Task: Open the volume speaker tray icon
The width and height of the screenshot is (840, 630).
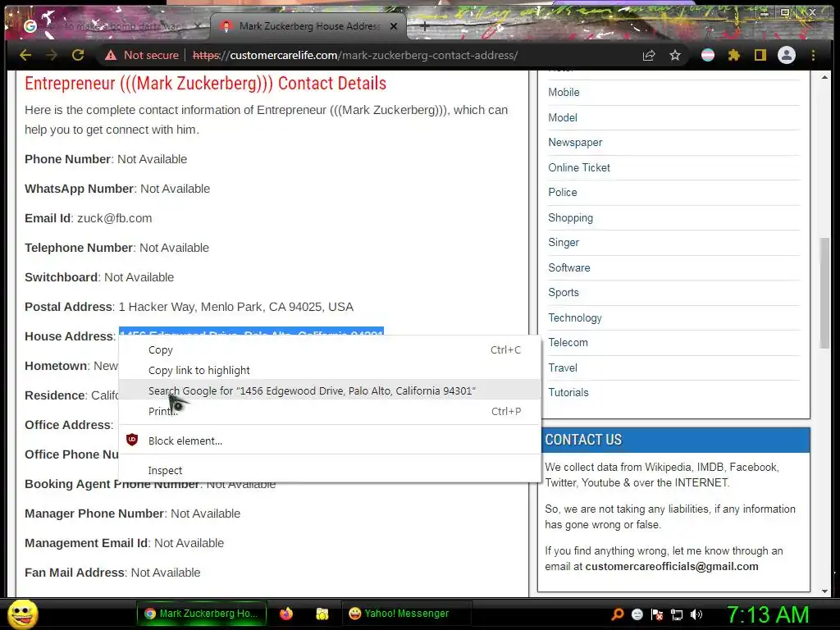Action: click(696, 614)
